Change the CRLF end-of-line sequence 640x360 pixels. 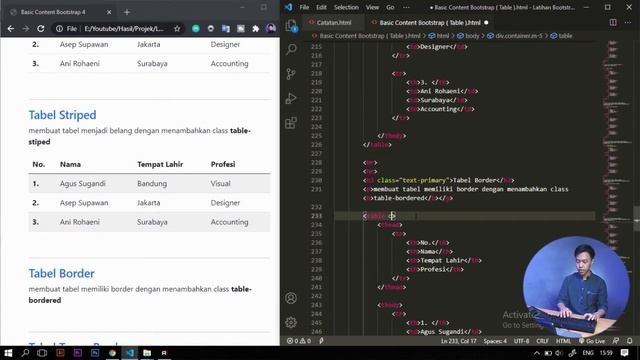point(542,341)
